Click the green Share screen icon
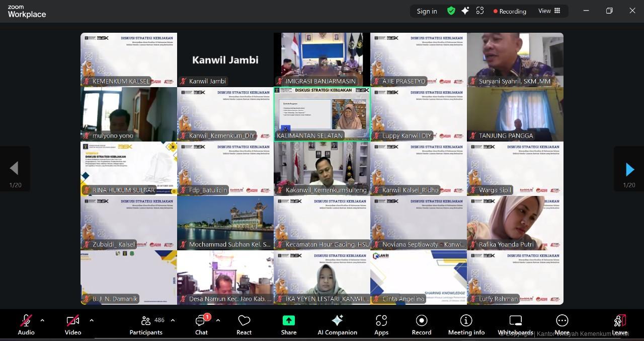Image resolution: width=644 pixels, height=341 pixels. tap(289, 321)
